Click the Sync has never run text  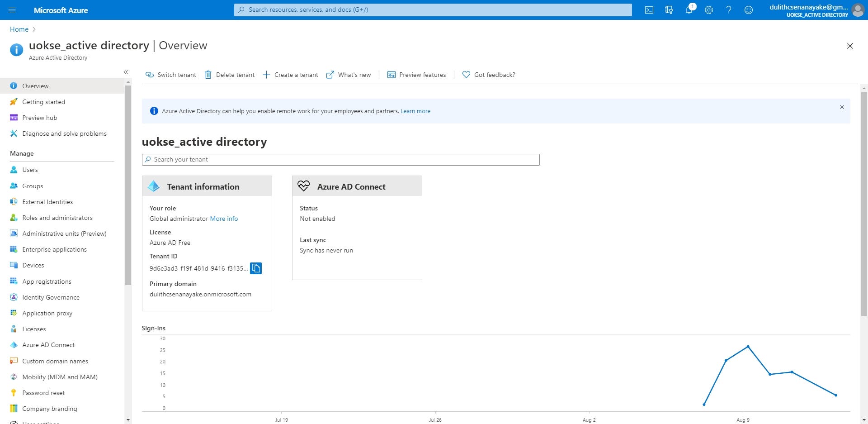coord(326,251)
